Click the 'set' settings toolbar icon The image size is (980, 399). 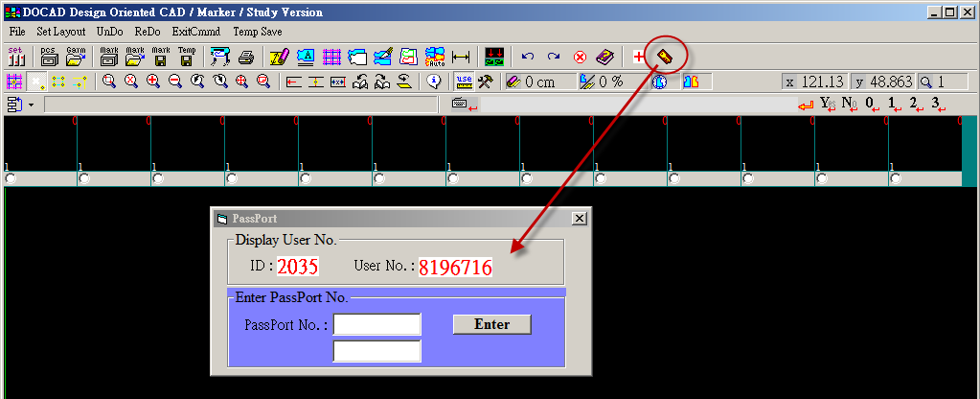point(15,57)
